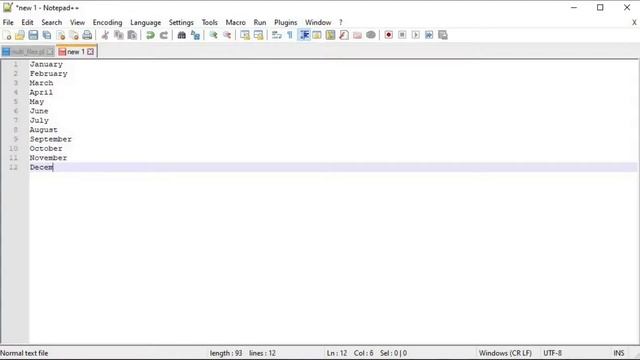640x360 pixels.
Task: Open the File menu
Action: (x=8, y=22)
